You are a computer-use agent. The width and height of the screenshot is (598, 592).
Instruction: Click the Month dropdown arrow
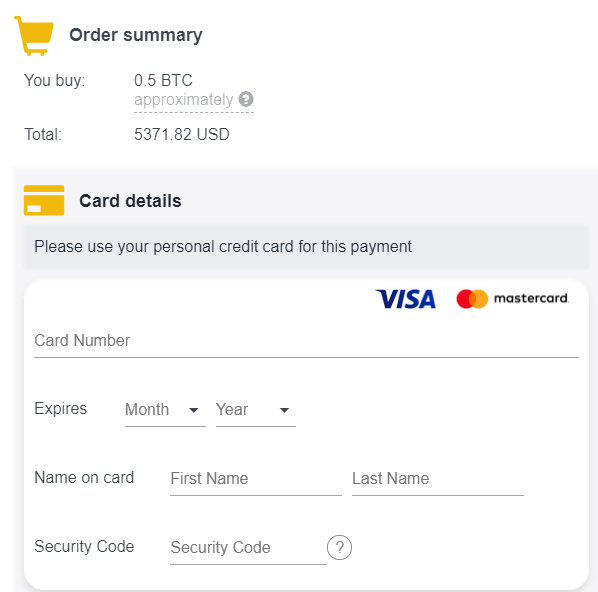[x=194, y=410]
